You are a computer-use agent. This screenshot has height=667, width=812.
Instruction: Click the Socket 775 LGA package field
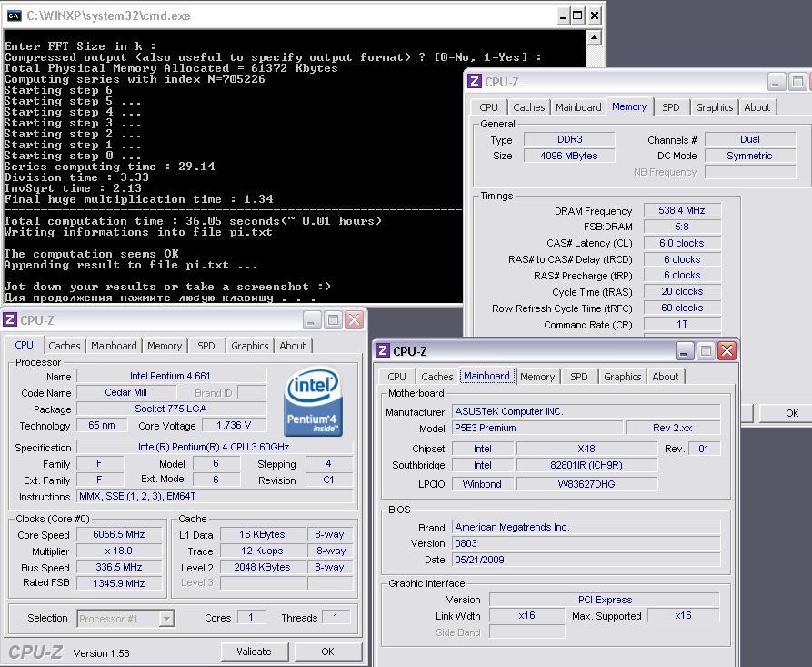pos(172,409)
